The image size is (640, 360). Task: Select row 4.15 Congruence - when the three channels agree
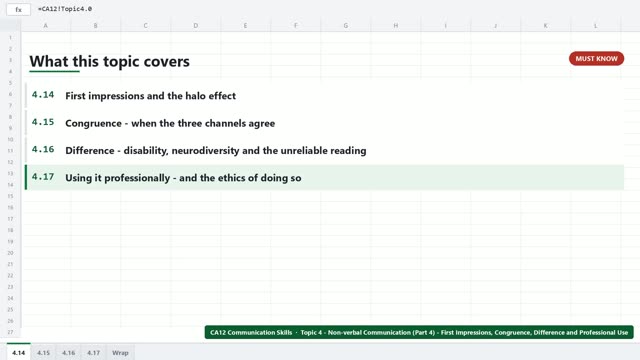click(324, 123)
